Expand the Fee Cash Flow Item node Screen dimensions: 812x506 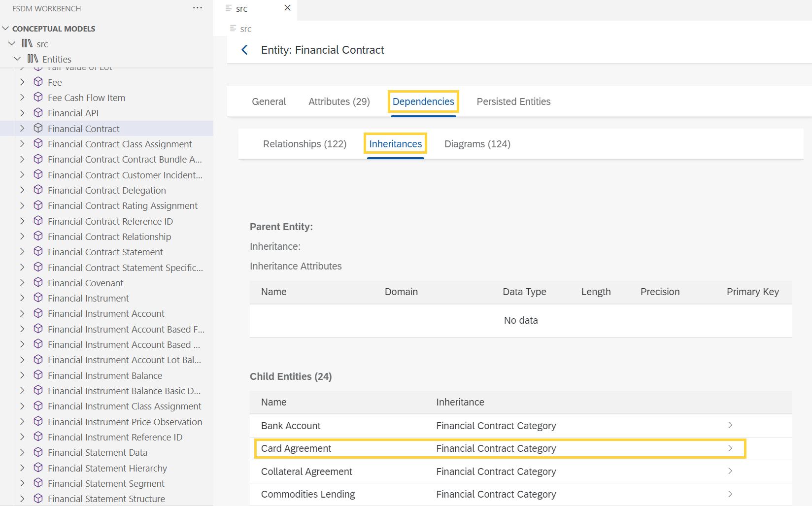[x=22, y=98]
